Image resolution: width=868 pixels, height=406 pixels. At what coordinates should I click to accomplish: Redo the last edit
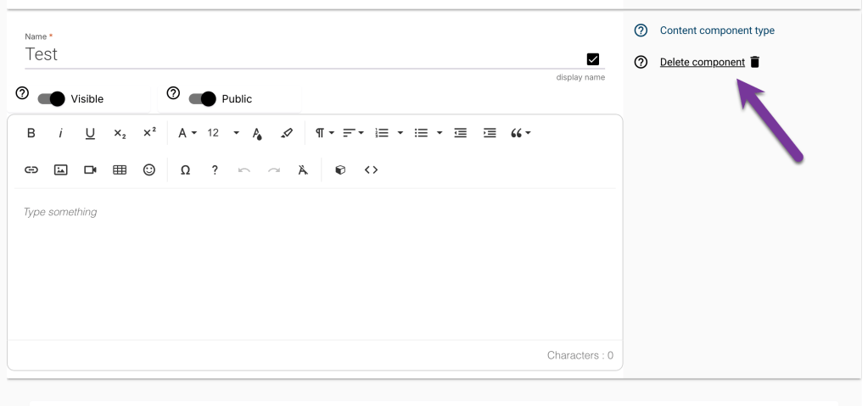pos(274,170)
